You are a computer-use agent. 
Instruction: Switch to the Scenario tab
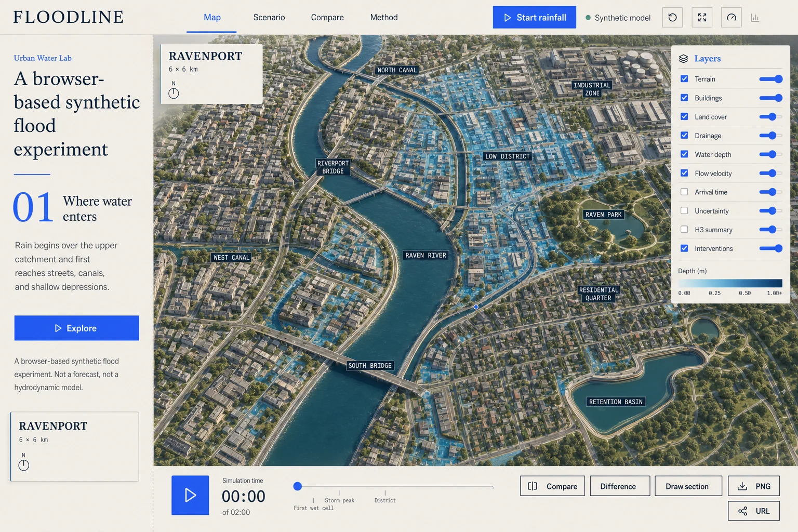[269, 18]
